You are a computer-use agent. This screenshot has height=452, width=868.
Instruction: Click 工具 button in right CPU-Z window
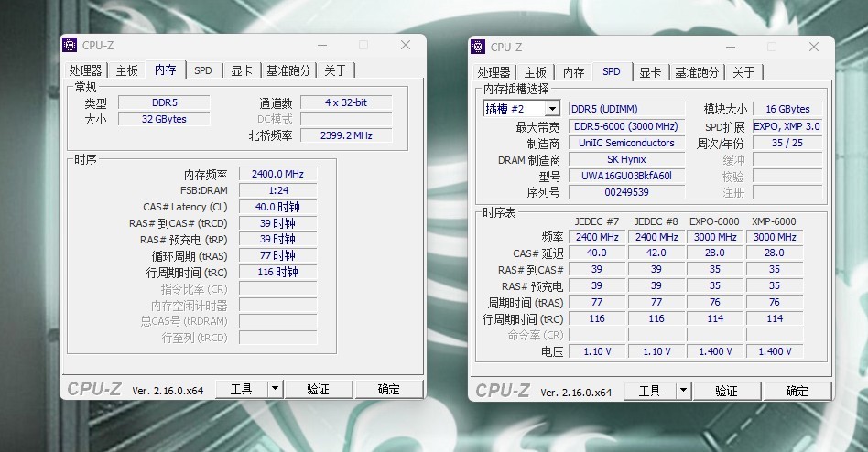tap(650, 391)
